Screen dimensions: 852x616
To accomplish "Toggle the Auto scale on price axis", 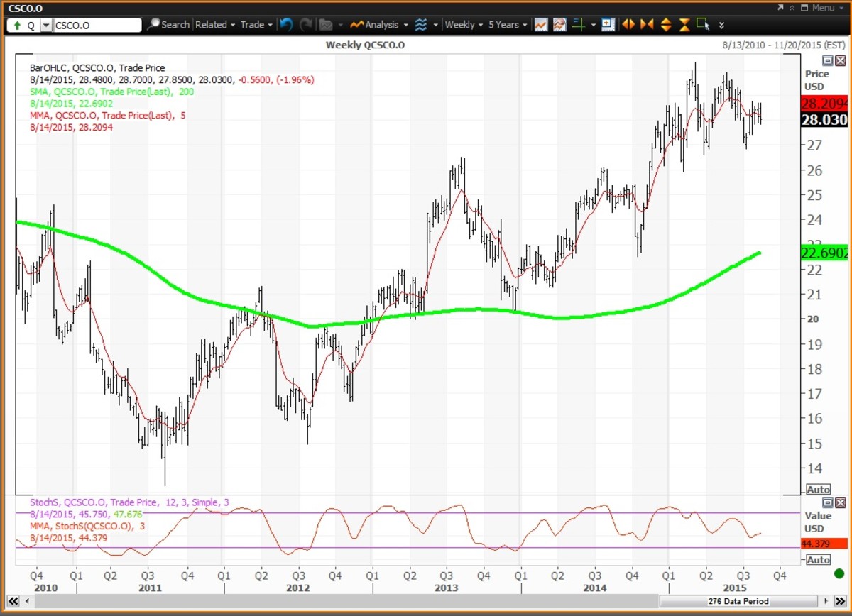I will click(x=818, y=490).
